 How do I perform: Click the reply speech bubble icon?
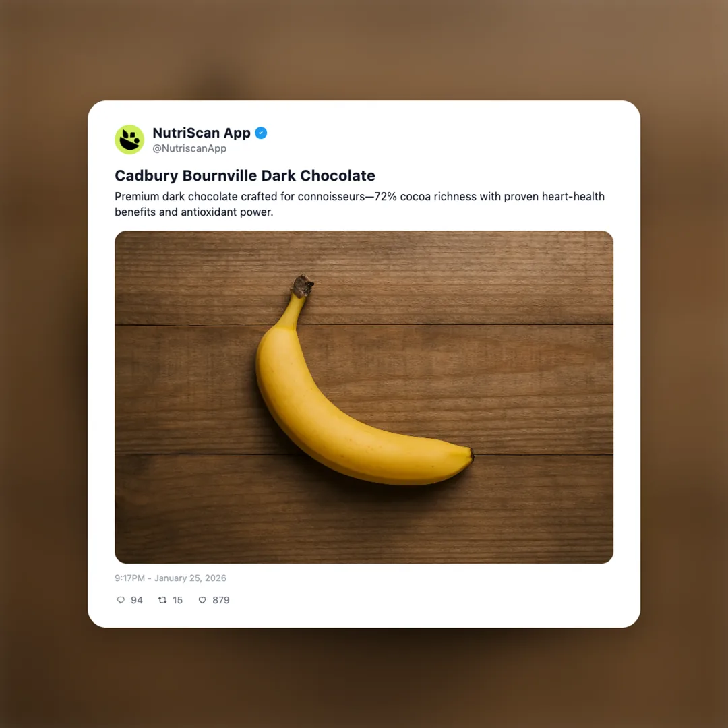coord(121,600)
